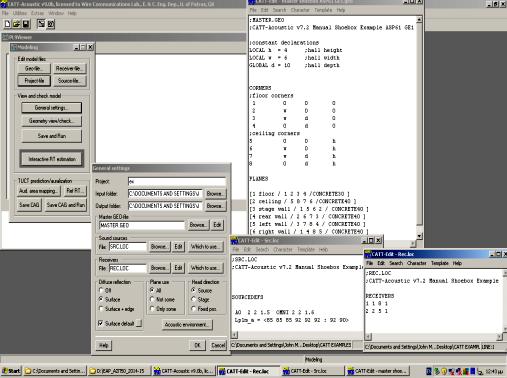Click the first system tray icon
This screenshot has width=507, height=378.
429,371
